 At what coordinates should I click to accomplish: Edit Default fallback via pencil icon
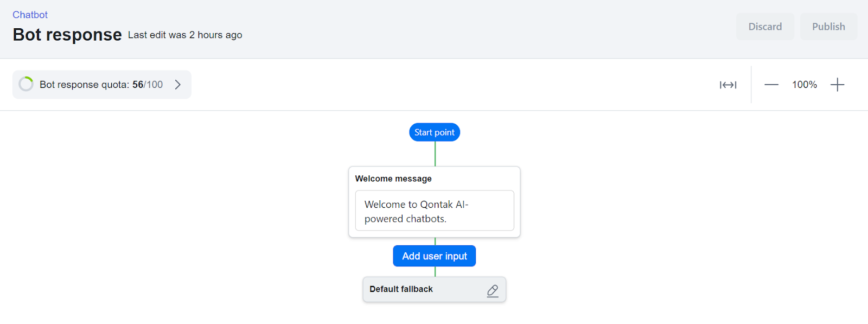(493, 290)
